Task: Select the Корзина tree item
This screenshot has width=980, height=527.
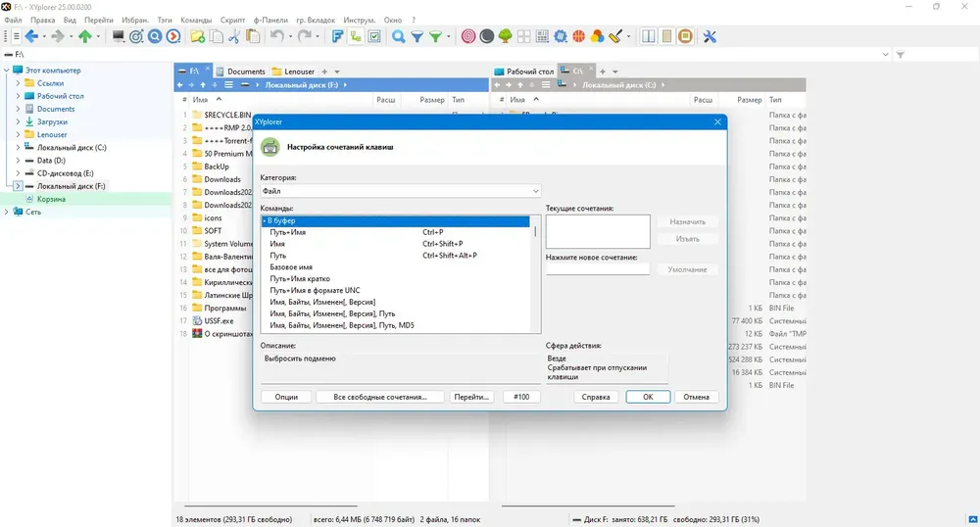Action: pyautogui.click(x=51, y=199)
